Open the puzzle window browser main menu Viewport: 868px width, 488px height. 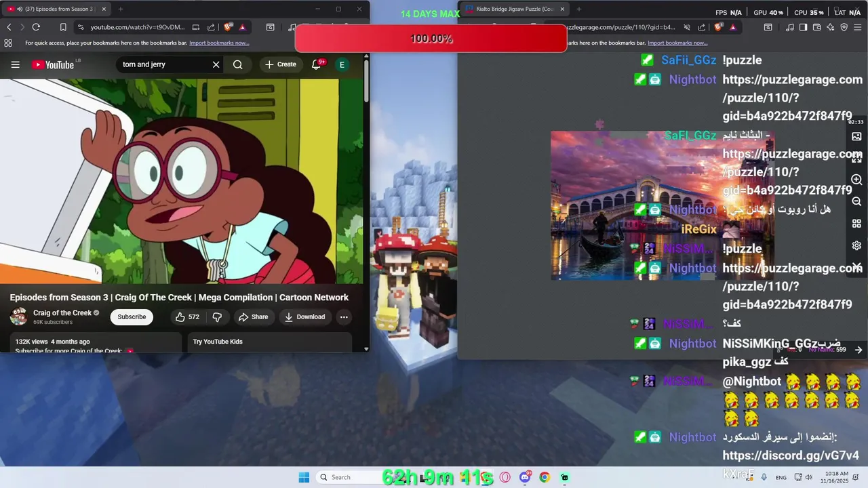click(859, 27)
